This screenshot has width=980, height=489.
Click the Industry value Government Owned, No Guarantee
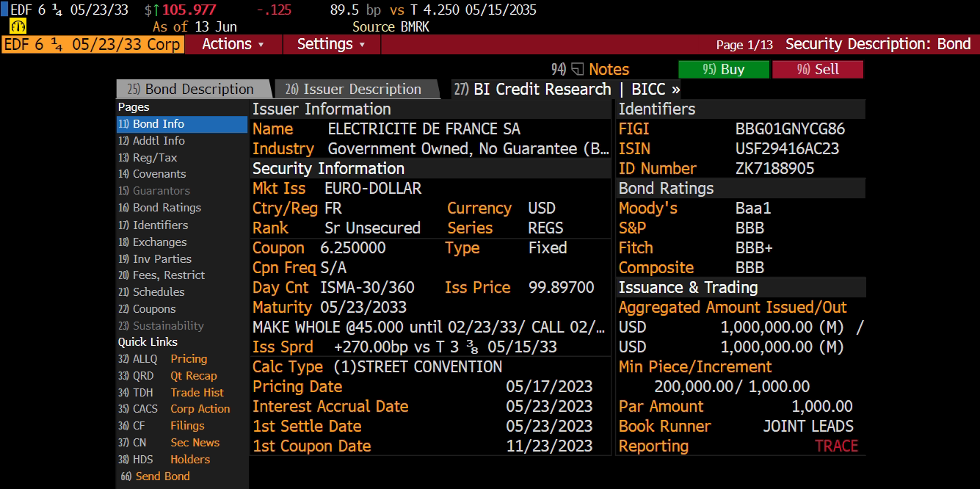[x=468, y=149]
